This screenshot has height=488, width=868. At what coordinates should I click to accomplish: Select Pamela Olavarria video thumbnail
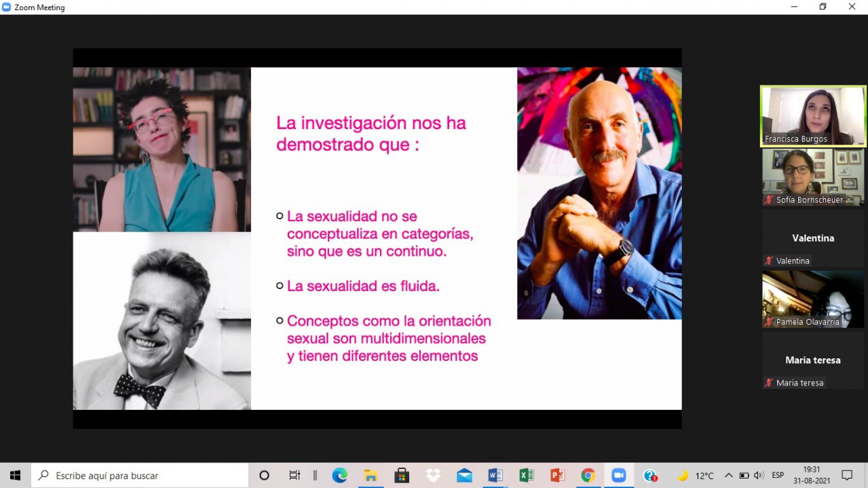(813, 299)
